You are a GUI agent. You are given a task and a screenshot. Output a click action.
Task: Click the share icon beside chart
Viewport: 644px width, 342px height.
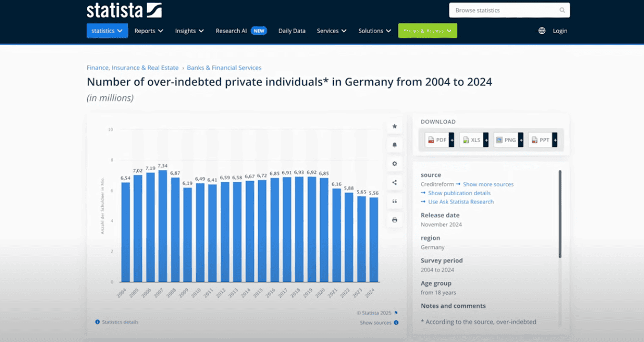[x=394, y=183]
